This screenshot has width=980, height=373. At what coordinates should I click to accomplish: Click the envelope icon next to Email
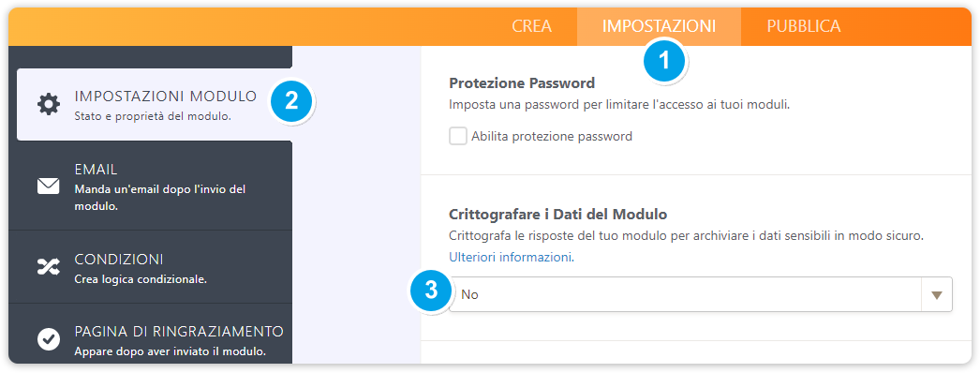click(x=48, y=186)
